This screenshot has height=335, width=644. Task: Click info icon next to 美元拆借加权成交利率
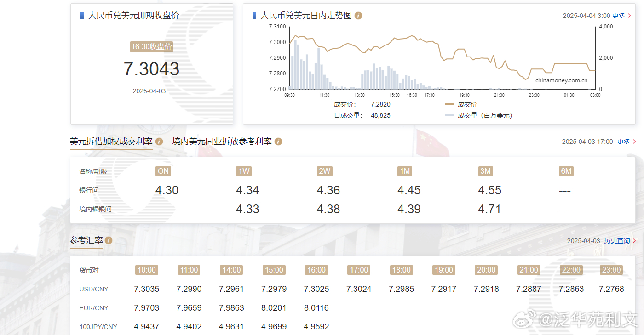tap(159, 142)
